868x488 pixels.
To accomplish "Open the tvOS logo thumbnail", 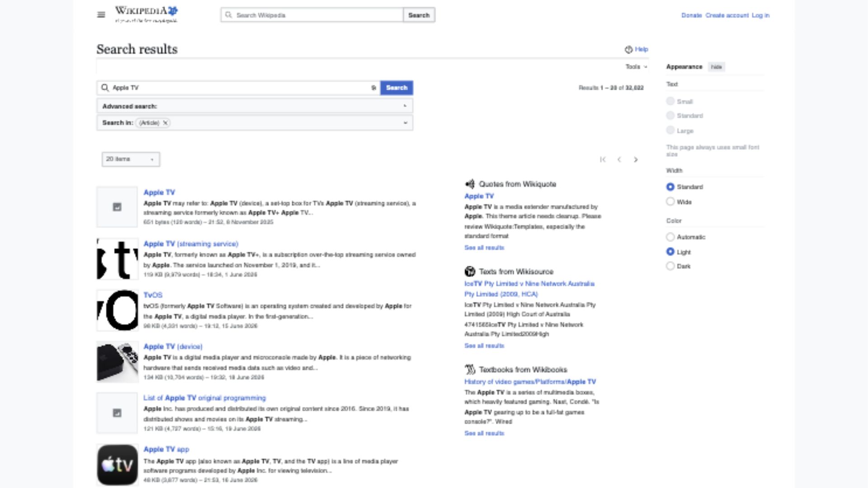I will point(117,310).
